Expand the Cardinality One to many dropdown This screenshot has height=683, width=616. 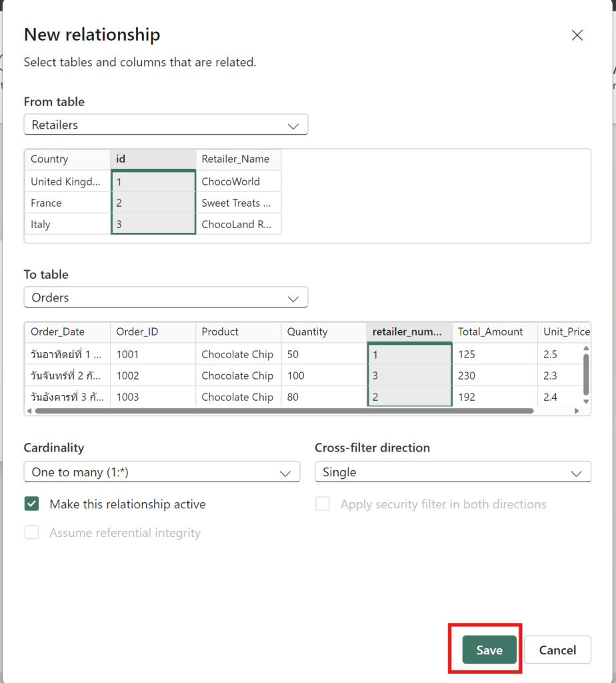[161, 472]
